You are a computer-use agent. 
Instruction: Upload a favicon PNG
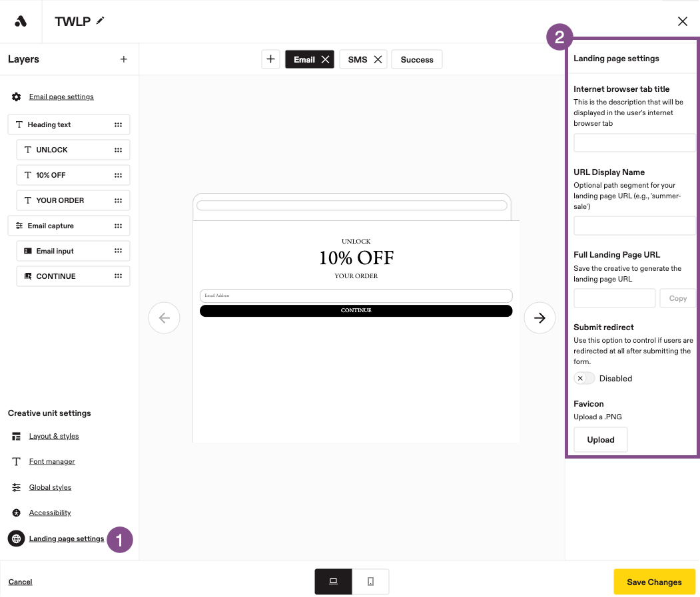[x=601, y=439]
